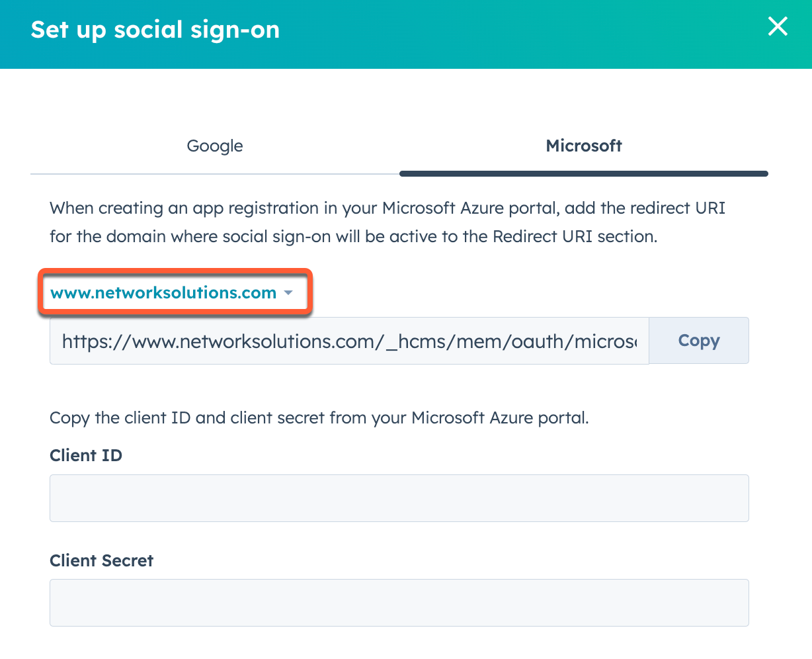Click the "Client ID" field label
Screen dimensions: 812x659
(x=86, y=456)
